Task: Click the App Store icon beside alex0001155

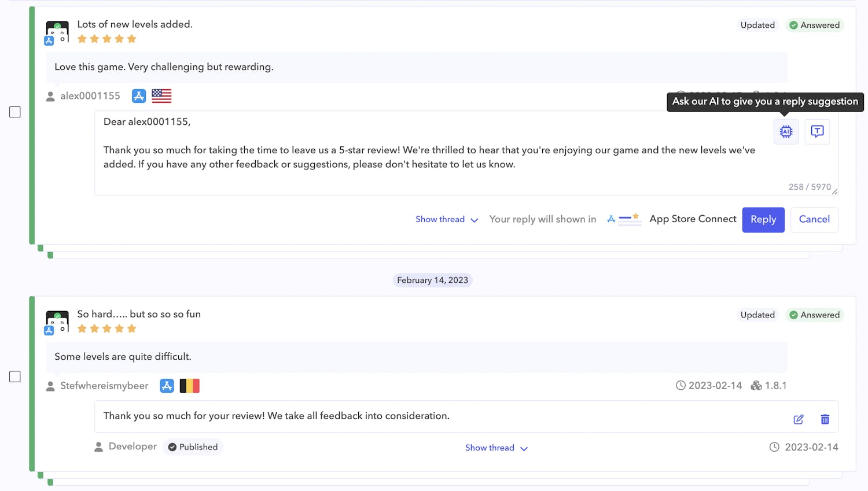Action: pos(138,96)
